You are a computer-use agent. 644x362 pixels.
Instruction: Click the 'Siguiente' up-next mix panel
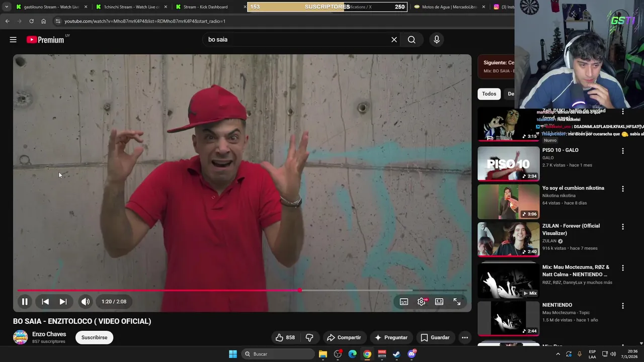(x=496, y=66)
